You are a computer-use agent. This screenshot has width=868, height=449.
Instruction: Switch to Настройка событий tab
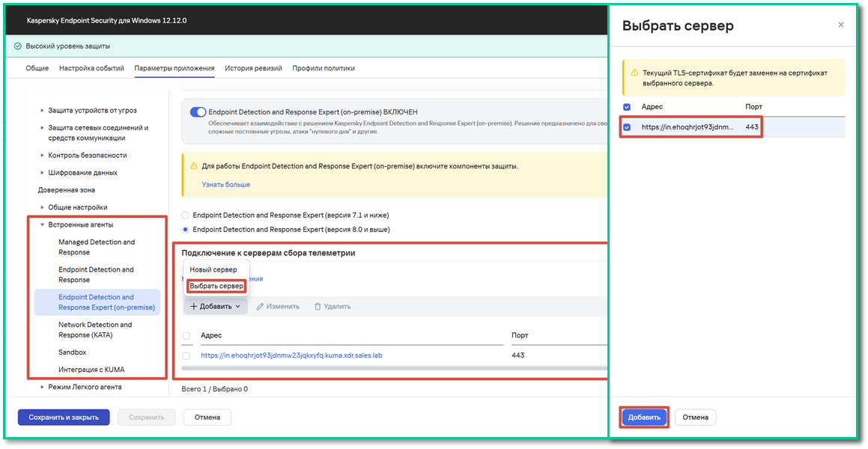pyautogui.click(x=91, y=69)
